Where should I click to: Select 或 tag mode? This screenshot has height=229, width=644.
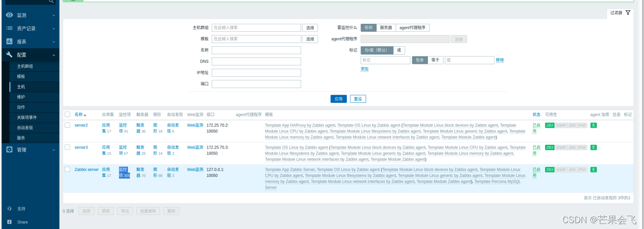click(x=399, y=50)
